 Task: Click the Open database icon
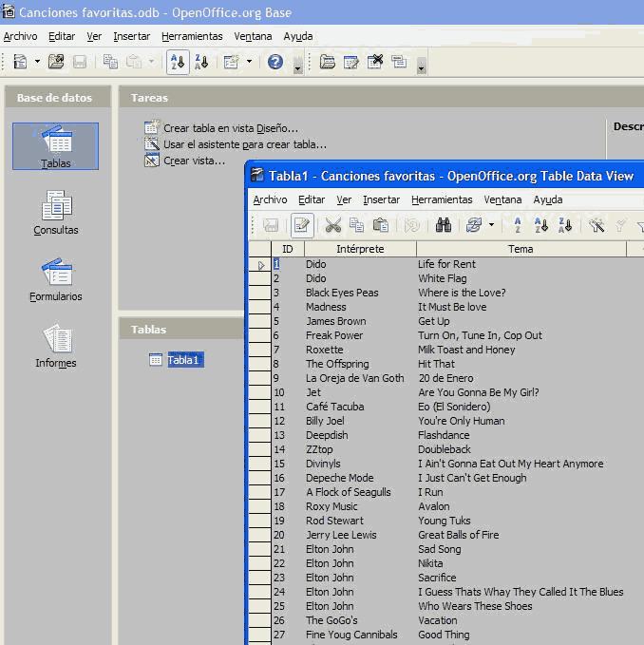(x=56, y=62)
